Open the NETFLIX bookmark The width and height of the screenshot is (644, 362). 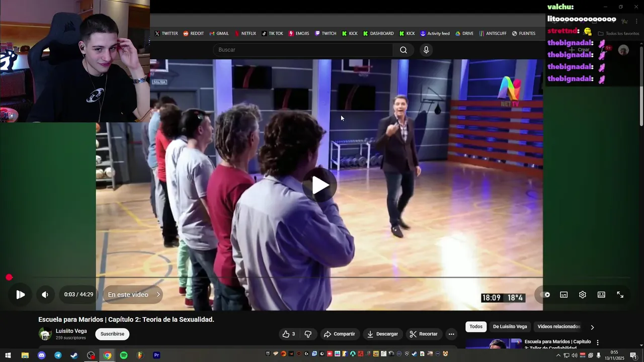[245, 34]
